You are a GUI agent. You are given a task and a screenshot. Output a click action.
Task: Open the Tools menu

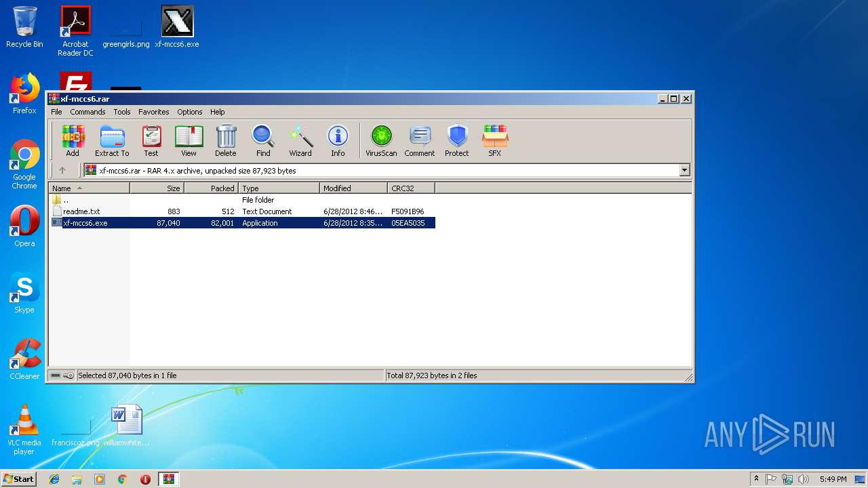[x=122, y=112]
